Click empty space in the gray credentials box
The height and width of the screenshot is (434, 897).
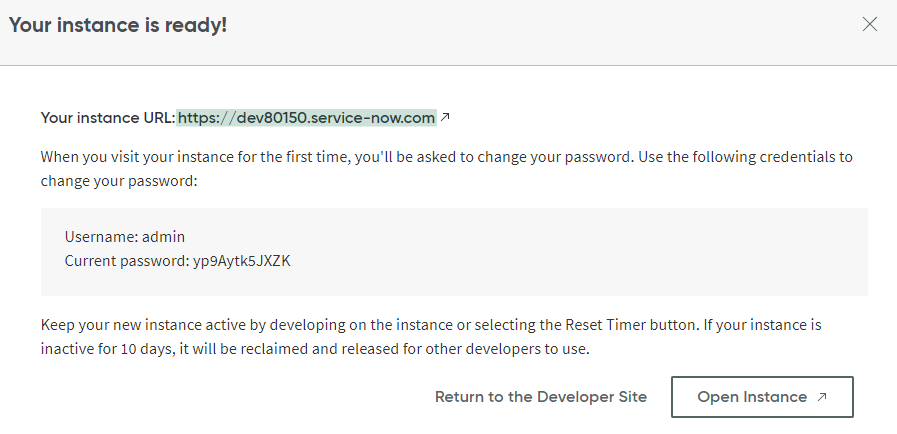[600, 250]
